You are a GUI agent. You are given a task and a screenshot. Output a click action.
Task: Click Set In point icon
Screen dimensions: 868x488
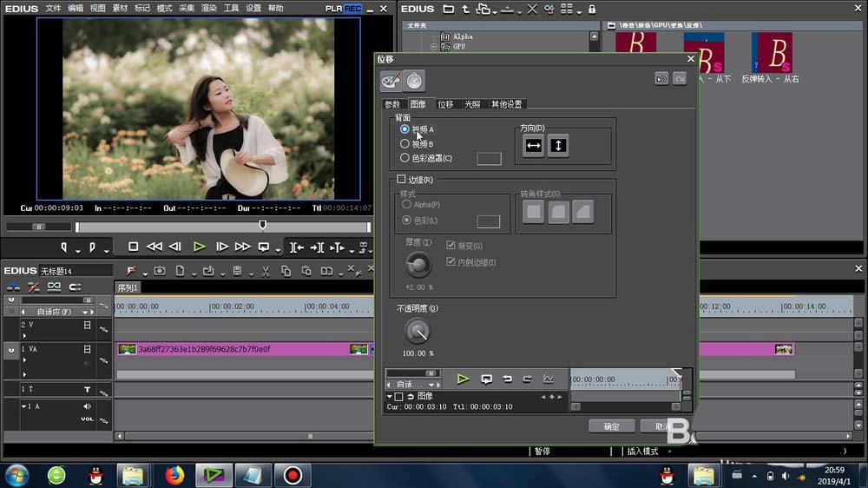[64, 247]
